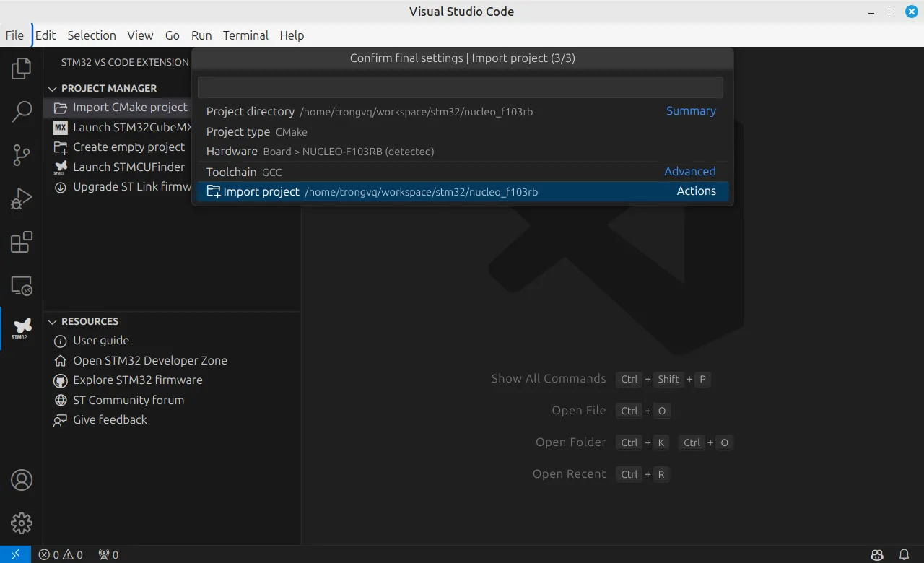Open the Explorer view in activity bar
Viewport: 924px width, 563px height.
coord(22,69)
